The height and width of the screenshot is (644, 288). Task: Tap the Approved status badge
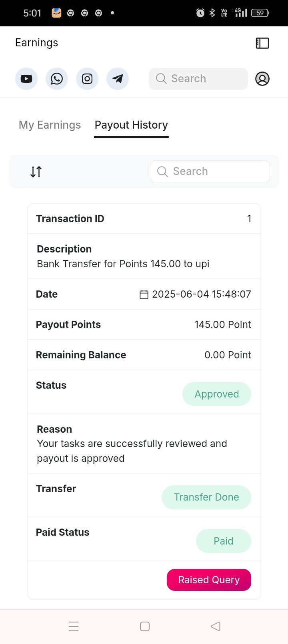click(217, 394)
